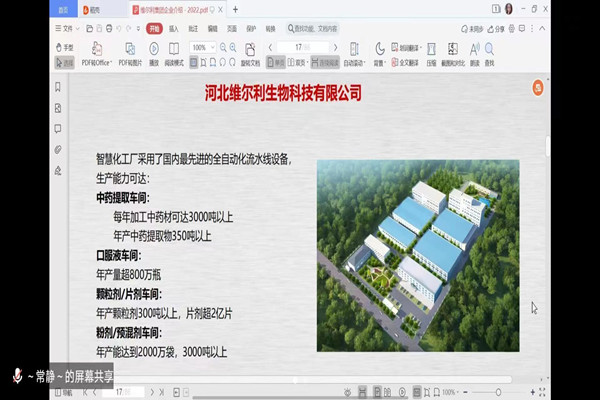Start slideshow with 播放 button

point(154,54)
